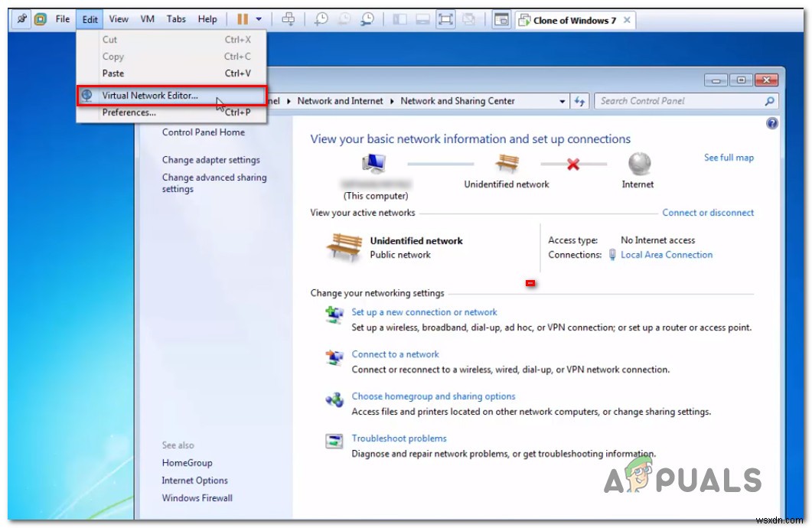Image resolution: width=812 pixels, height=528 pixels.
Task: Expand the suspend button dropdown arrow
Action: pyautogui.click(x=259, y=18)
